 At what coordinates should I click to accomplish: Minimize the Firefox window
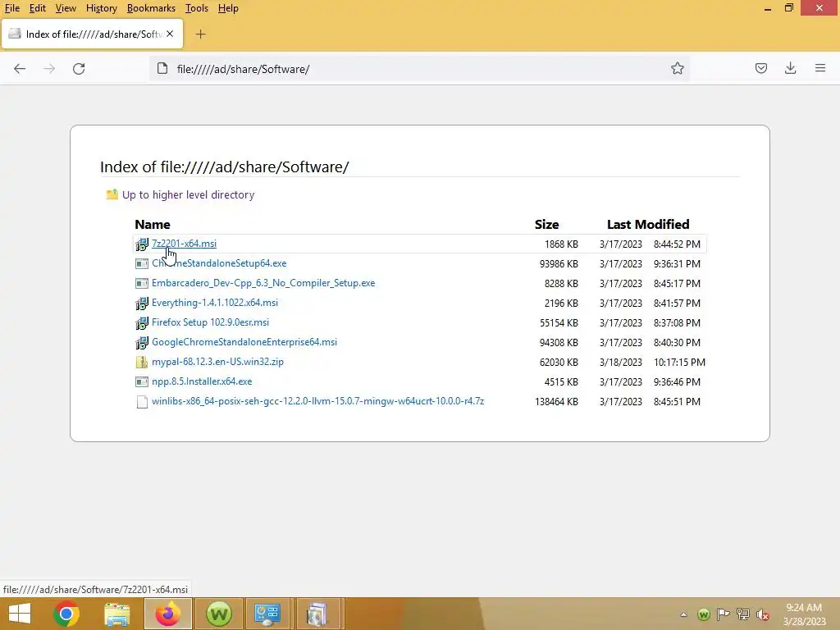(768, 8)
